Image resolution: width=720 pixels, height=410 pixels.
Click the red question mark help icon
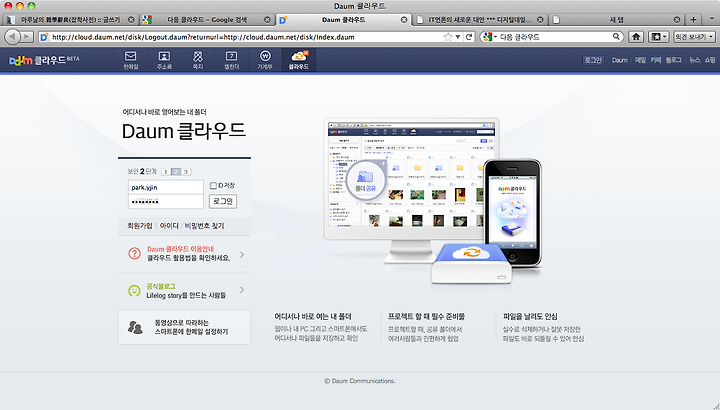click(x=134, y=253)
